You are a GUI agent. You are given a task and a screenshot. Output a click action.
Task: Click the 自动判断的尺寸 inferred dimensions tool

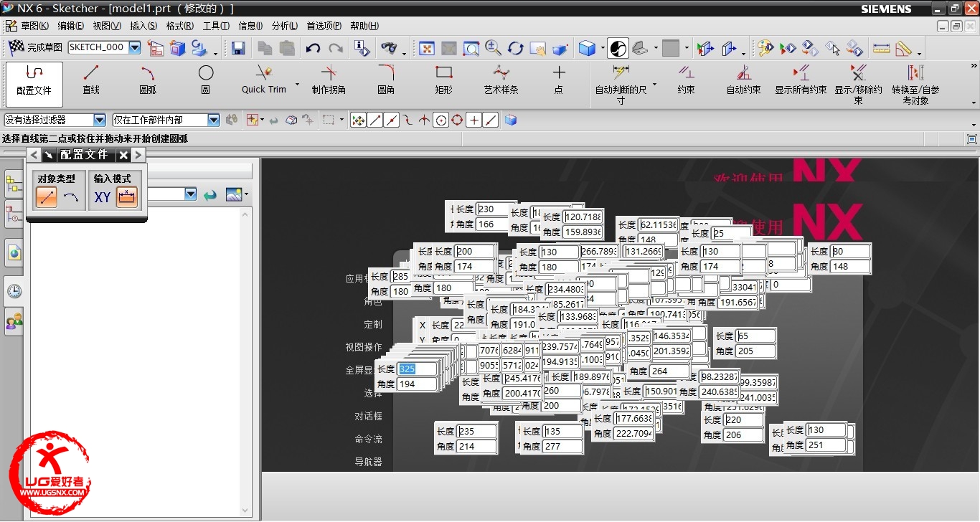click(621, 84)
